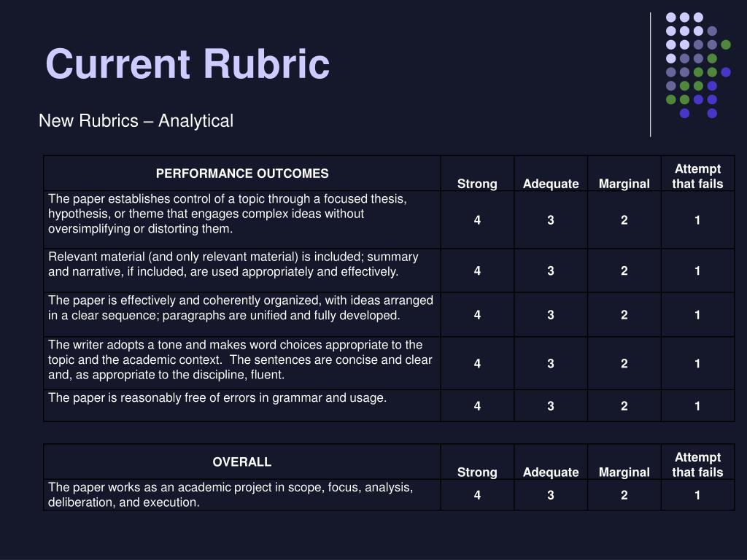Screen dimensions: 747x560
Task: Click "Strong" header in the Overall table
Action: [x=477, y=472]
